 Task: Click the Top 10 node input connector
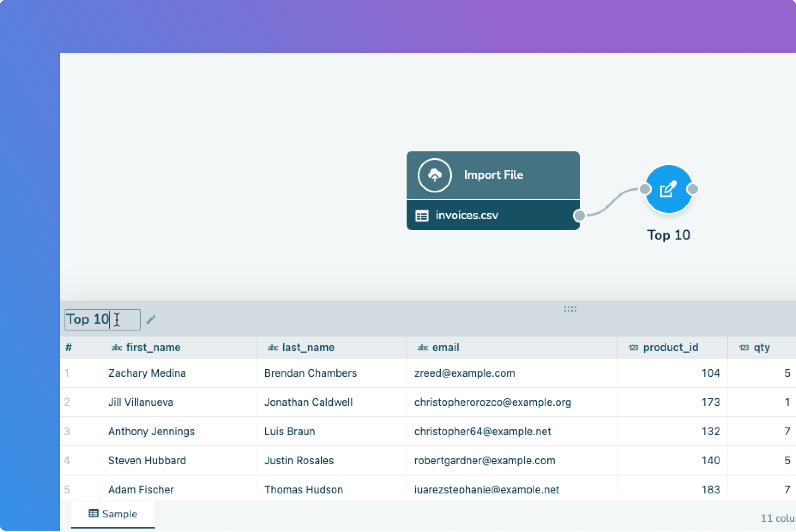pyautogui.click(x=645, y=189)
